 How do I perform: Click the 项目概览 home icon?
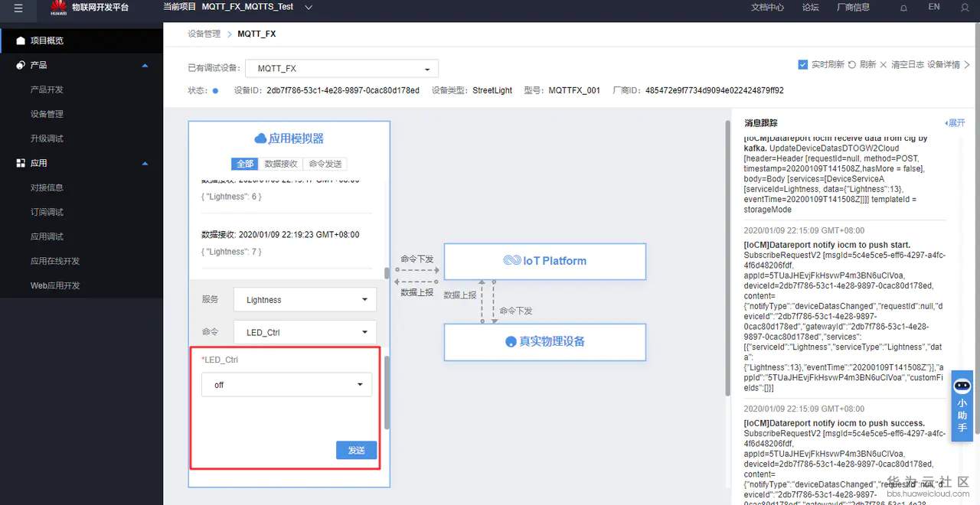[x=21, y=41]
